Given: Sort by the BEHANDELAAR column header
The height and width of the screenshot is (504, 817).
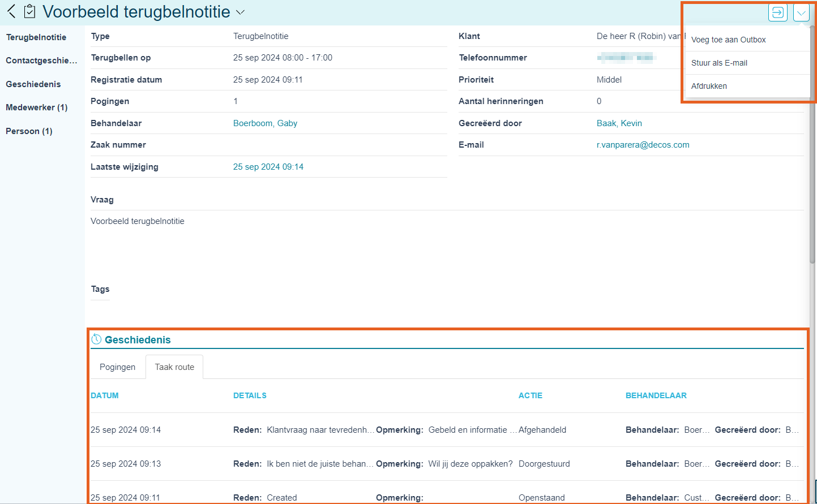Looking at the screenshot, I should (x=656, y=395).
